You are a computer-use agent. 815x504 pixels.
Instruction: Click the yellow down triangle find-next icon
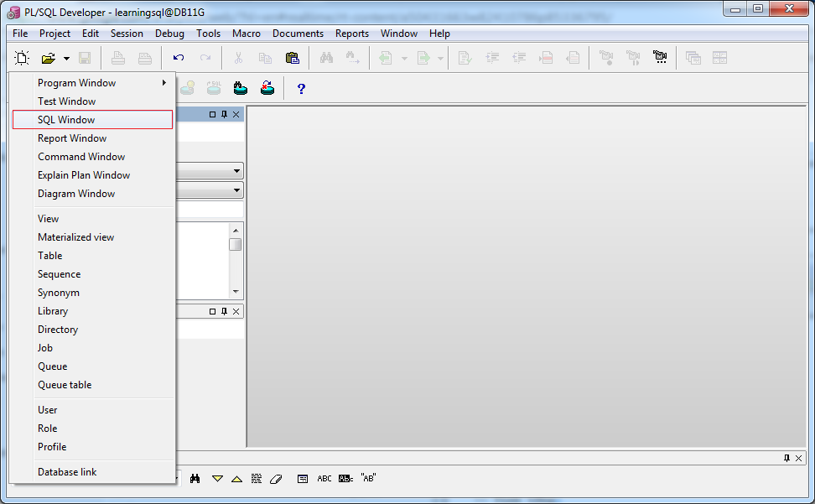[218, 479]
